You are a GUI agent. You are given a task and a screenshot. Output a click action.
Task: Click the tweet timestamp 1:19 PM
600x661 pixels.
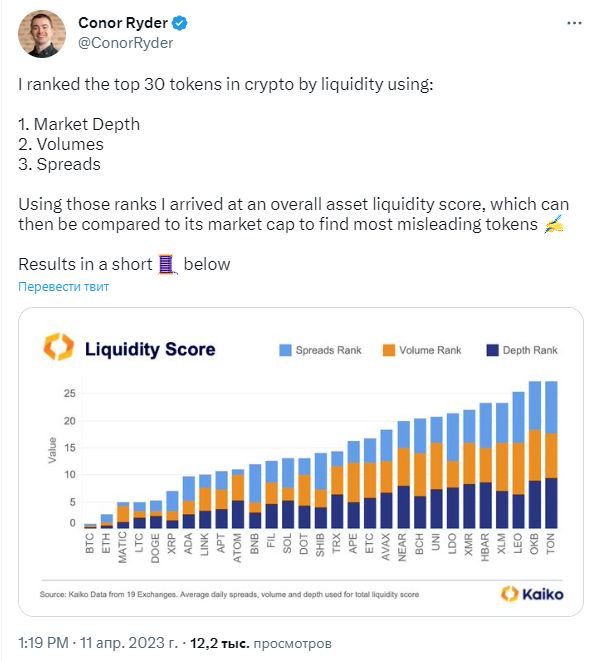pyautogui.click(x=43, y=643)
